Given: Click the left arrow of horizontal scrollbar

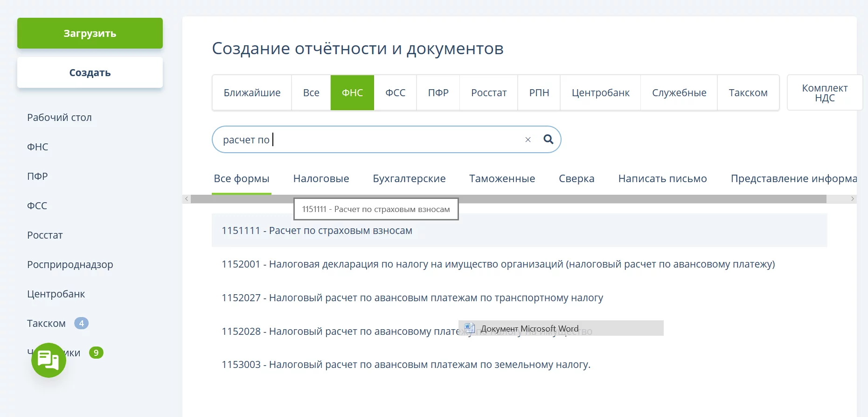Looking at the screenshot, I should pos(187,199).
